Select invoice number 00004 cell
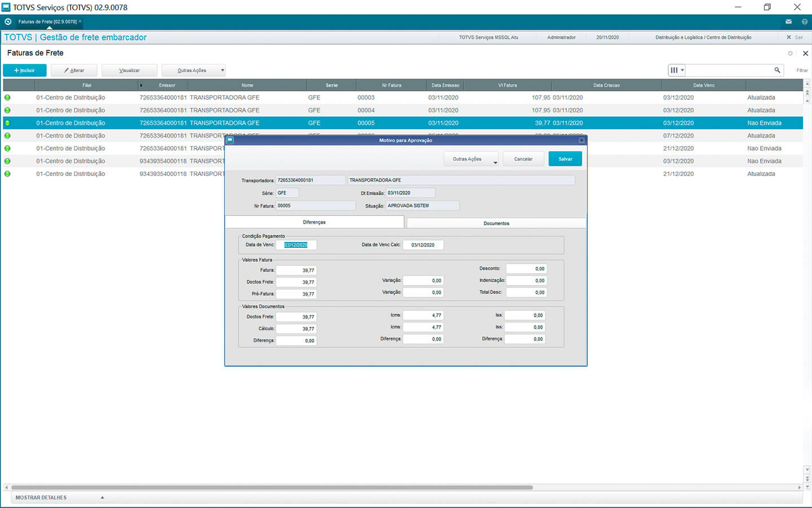This screenshot has width=812, height=508. click(x=366, y=111)
